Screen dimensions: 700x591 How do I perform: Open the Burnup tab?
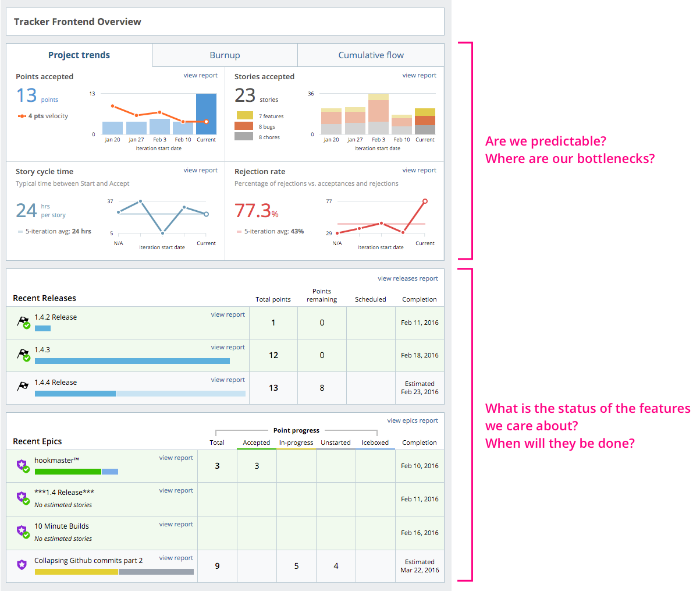pos(225,55)
